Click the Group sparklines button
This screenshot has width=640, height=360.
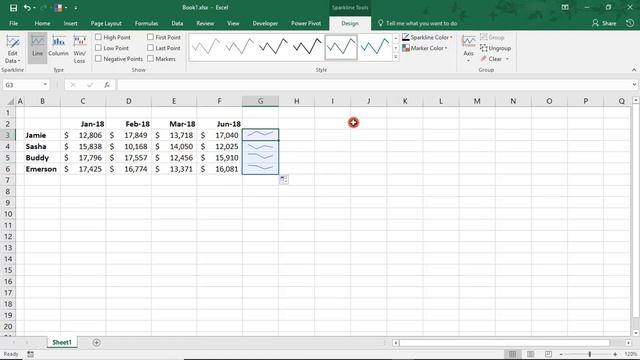point(492,37)
